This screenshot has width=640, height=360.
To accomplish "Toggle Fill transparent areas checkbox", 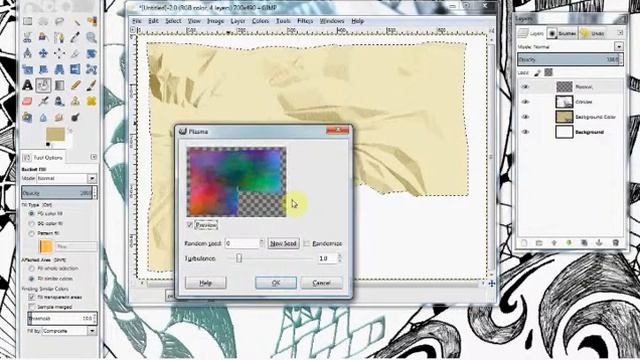I will 32,297.
